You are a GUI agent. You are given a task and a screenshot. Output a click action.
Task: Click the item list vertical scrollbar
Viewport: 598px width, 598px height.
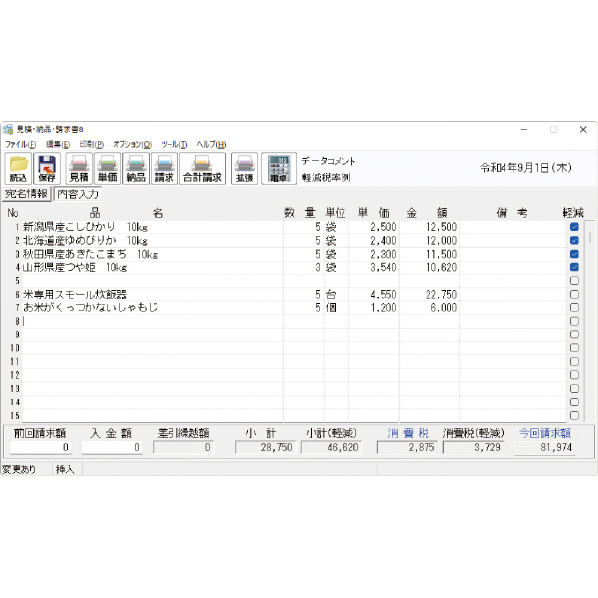click(x=590, y=320)
